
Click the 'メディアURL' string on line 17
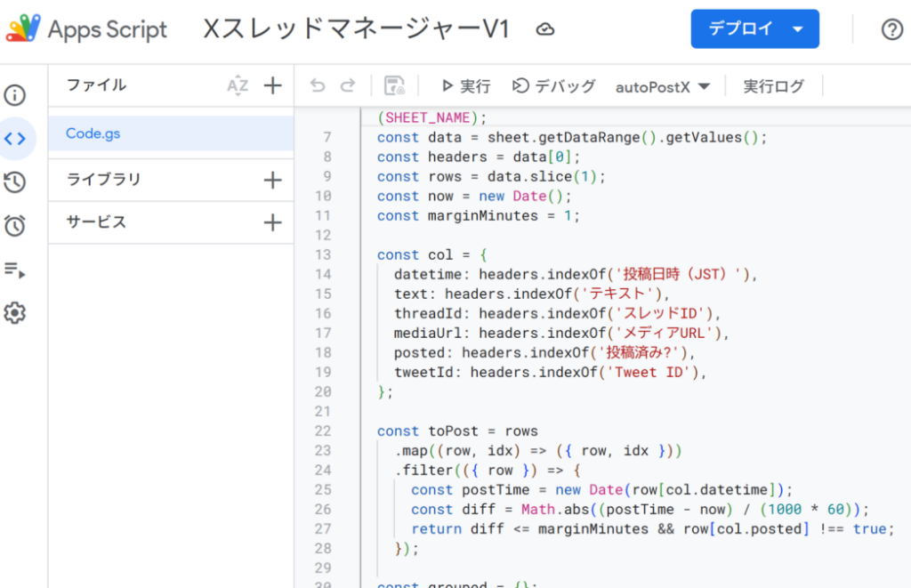point(668,333)
